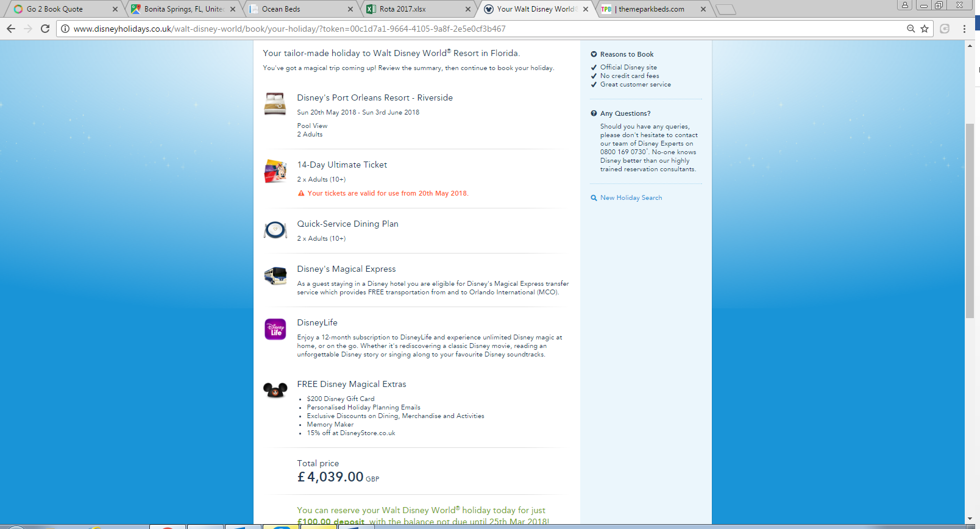Image resolution: width=980 pixels, height=529 pixels.
Task: Click the 14-Day Ultimate Ticket heading
Action: [342, 165]
